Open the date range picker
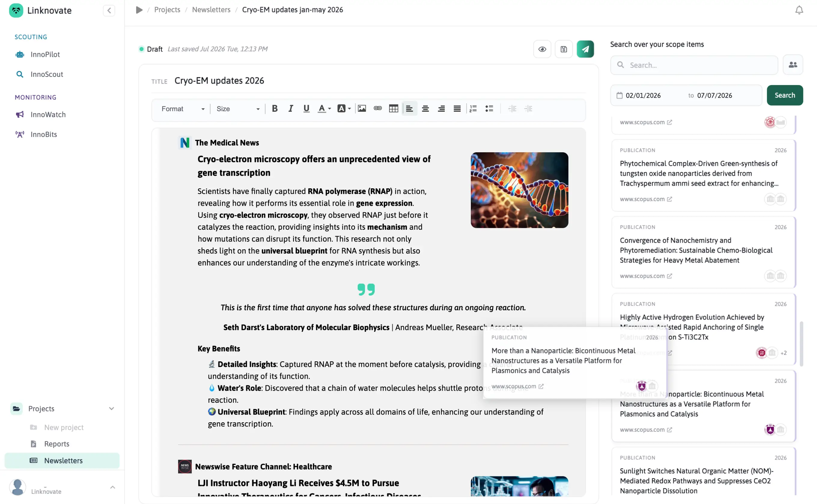The height and width of the screenshot is (504, 817). [x=686, y=96]
